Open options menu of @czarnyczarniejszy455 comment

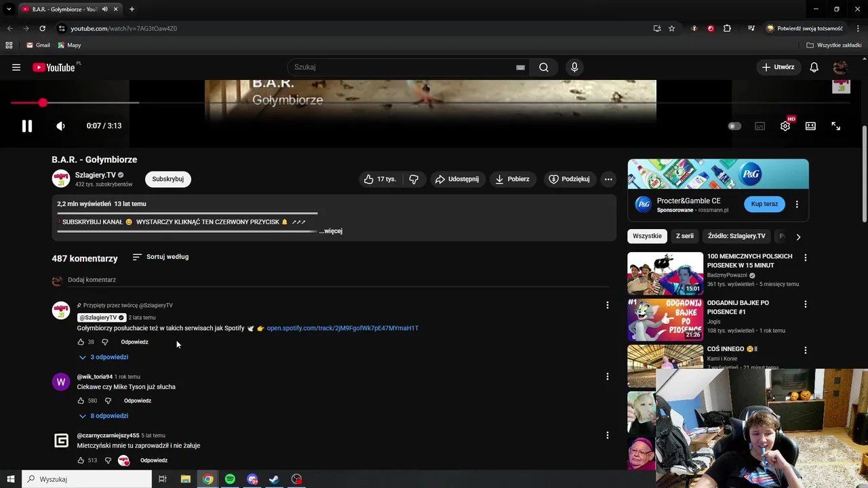coord(608,435)
